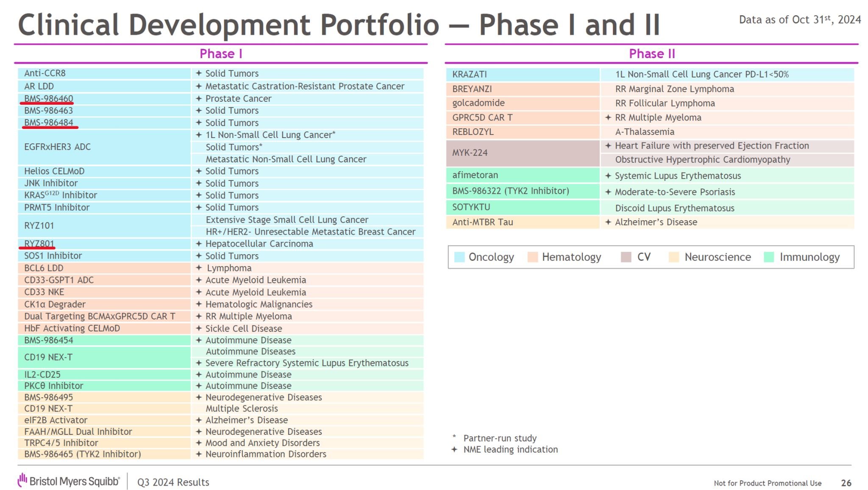Viewport: 868px width, 490px height.
Task: Click the BCL6 LDD cell
Action: click(x=104, y=268)
